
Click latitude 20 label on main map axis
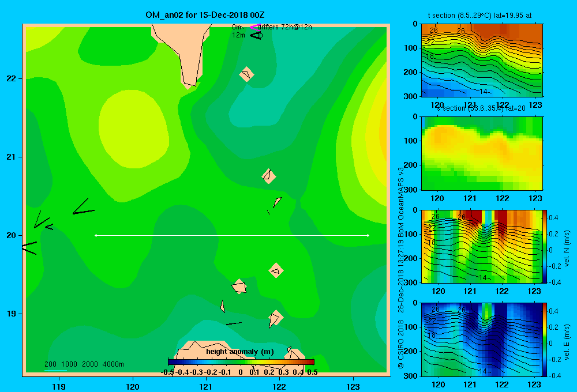(x=11, y=235)
